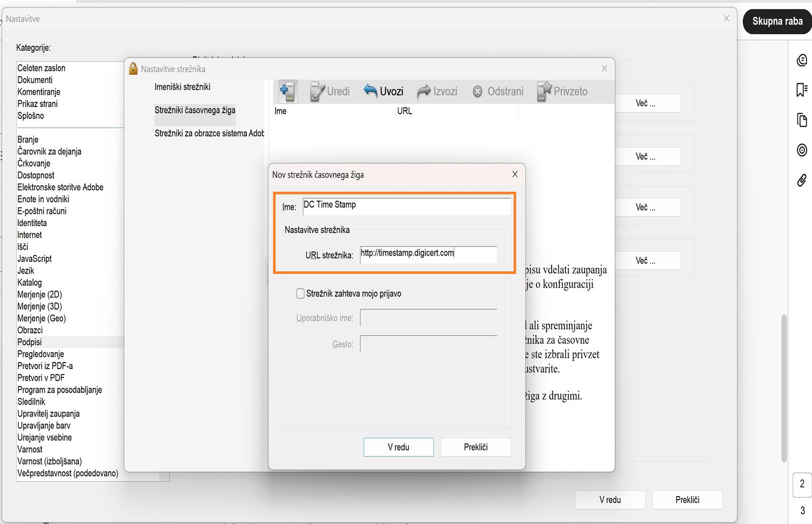Select E-poštni računi category
Image resolution: width=812 pixels, height=524 pixels.
pos(42,211)
